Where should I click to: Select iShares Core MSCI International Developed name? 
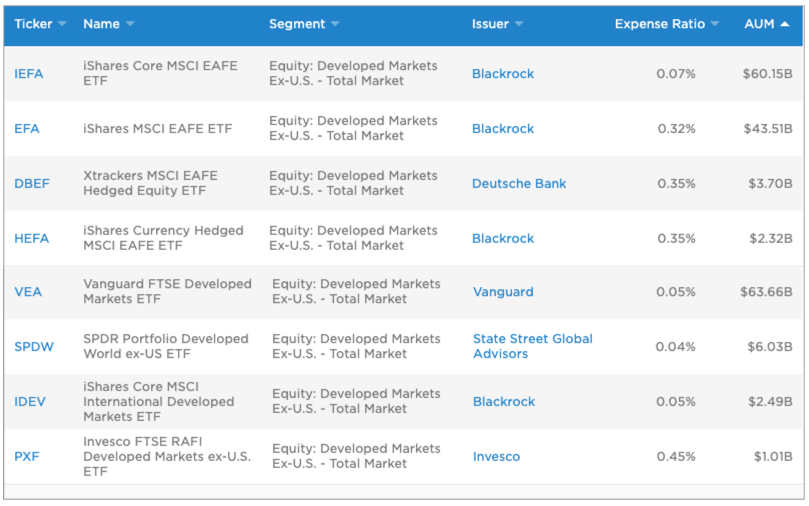(159, 401)
